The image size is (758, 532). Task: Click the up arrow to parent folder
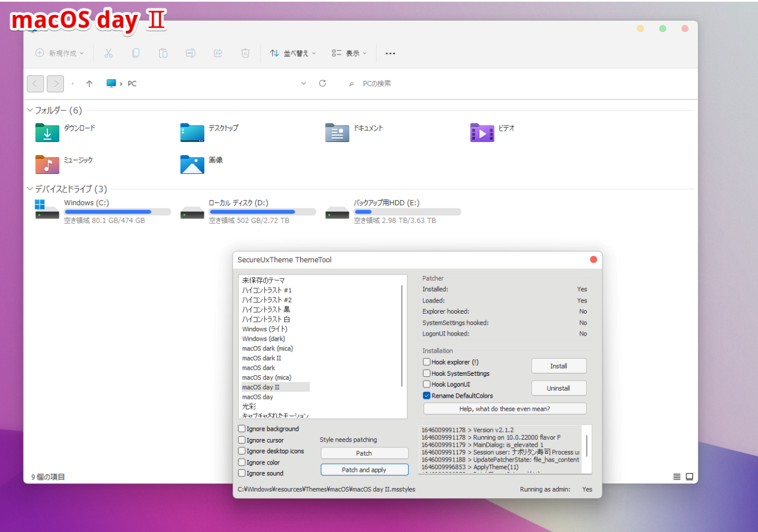coord(89,83)
